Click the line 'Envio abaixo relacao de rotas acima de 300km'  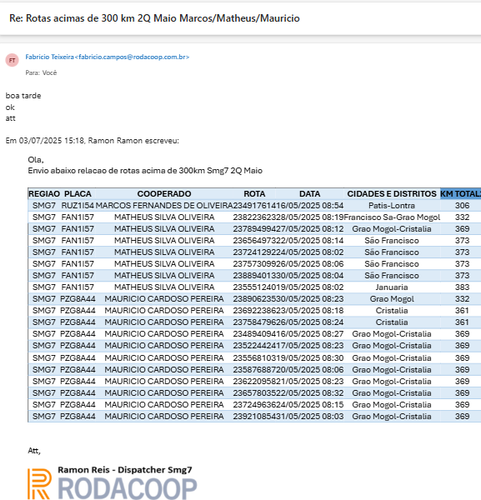[x=145, y=171]
